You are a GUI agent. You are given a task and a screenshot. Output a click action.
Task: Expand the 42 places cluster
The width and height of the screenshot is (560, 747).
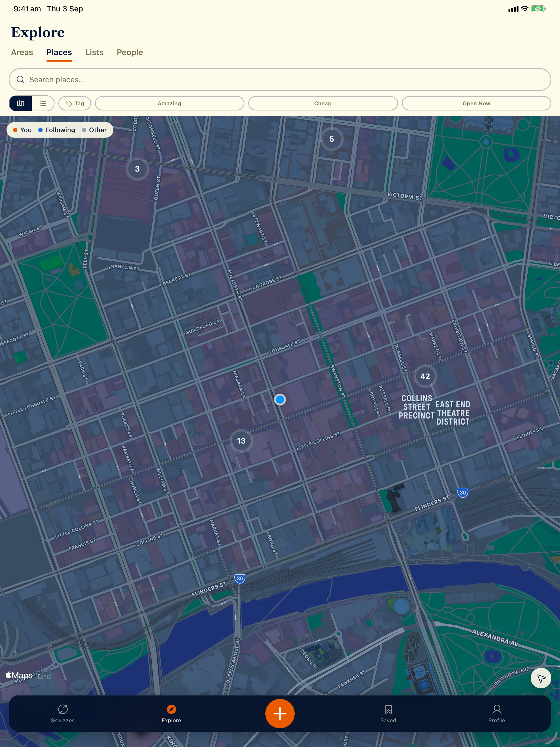tap(425, 376)
